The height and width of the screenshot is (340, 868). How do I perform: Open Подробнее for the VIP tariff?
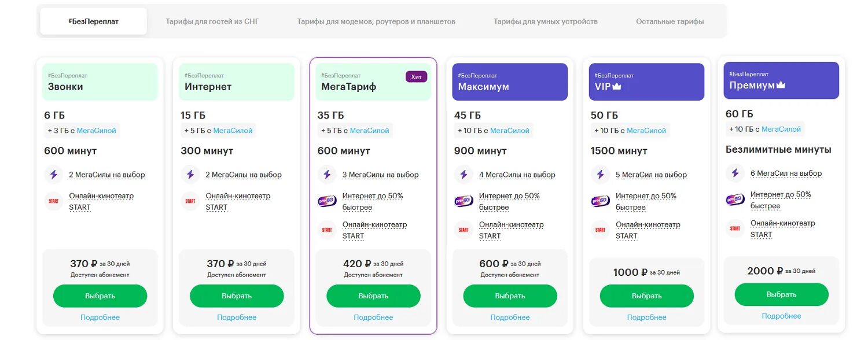point(646,317)
